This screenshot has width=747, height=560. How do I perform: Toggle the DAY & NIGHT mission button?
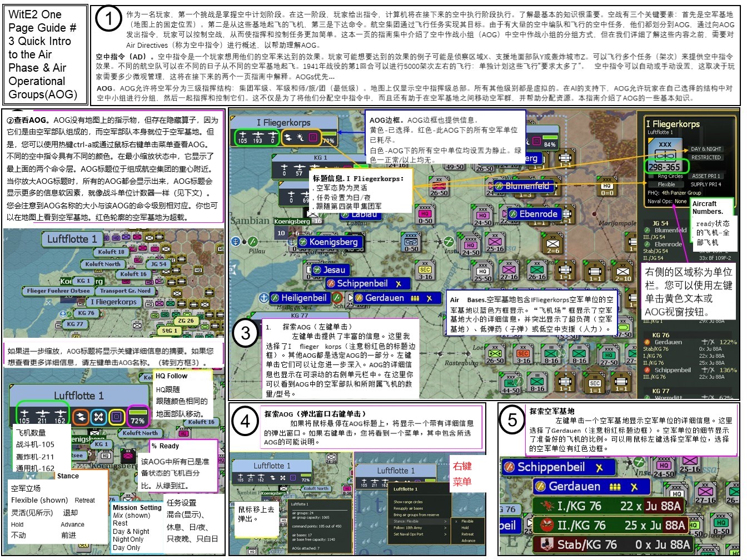[x=706, y=149]
